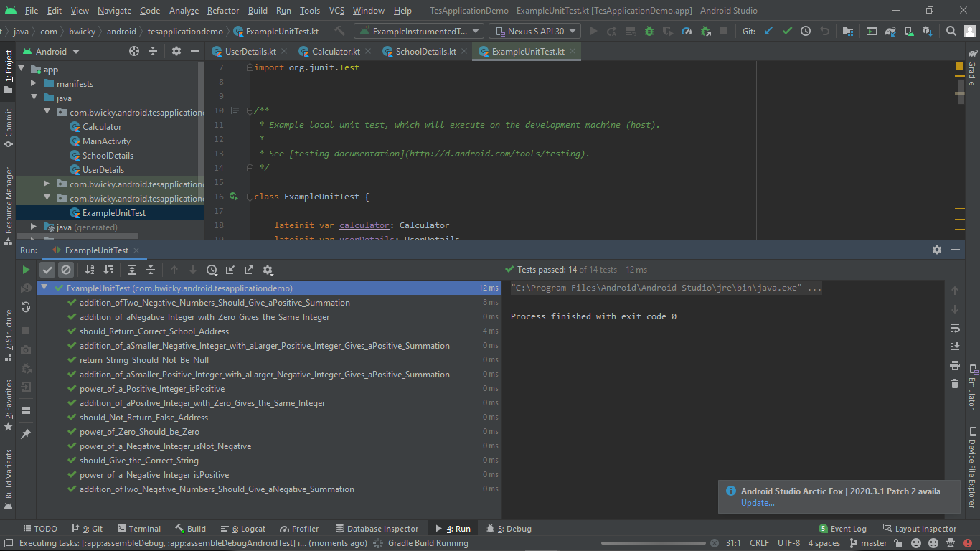This screenshot has height=551, width=980.
Task: Show Git history clock icon
Action: [x=806, y=31]
